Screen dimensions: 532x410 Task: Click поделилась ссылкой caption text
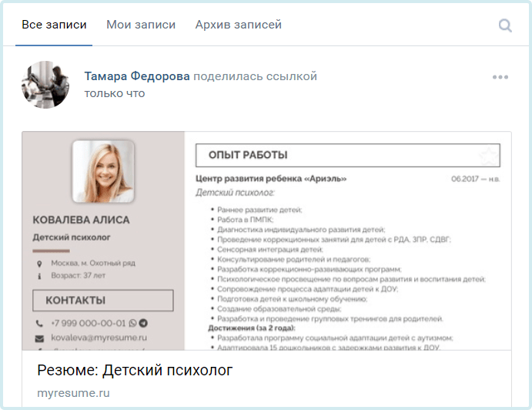pos(255,76)
